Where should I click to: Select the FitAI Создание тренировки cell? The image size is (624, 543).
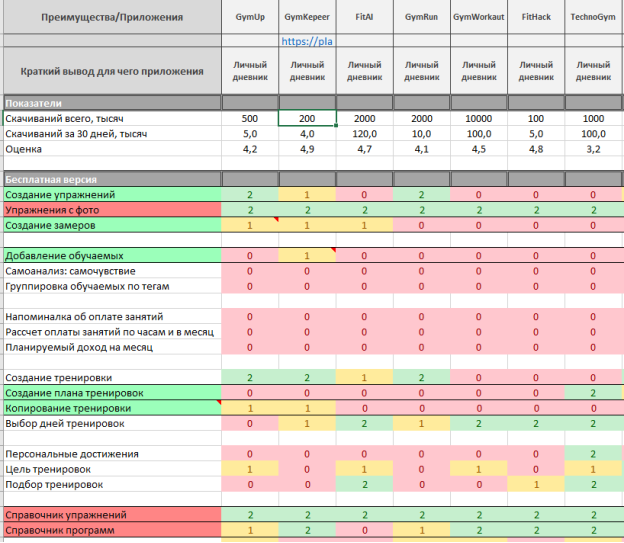[x=364, y=378]
